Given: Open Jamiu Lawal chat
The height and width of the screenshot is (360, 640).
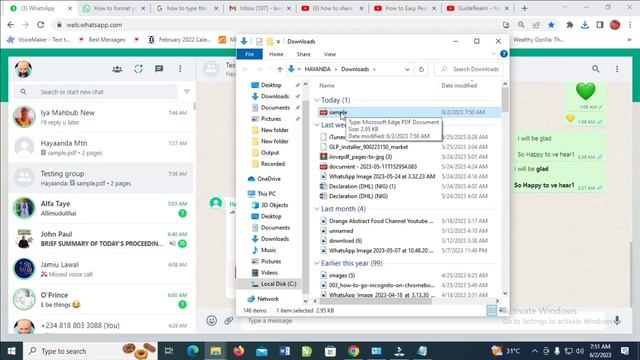Looking at the screenshot, I should [x=101, y=269].
